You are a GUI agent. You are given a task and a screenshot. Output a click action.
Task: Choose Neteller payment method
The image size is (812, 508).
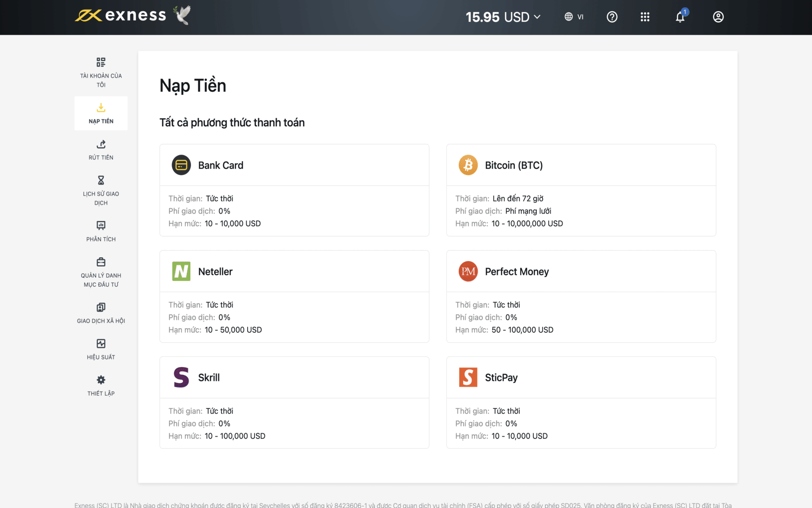click(294, 296)
